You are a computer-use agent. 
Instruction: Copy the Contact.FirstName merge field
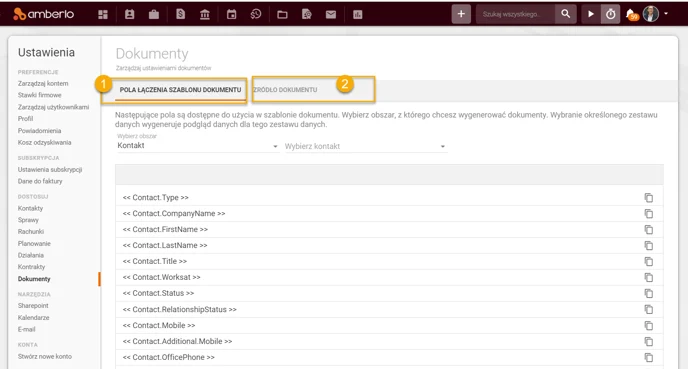[x=649, y=229]
